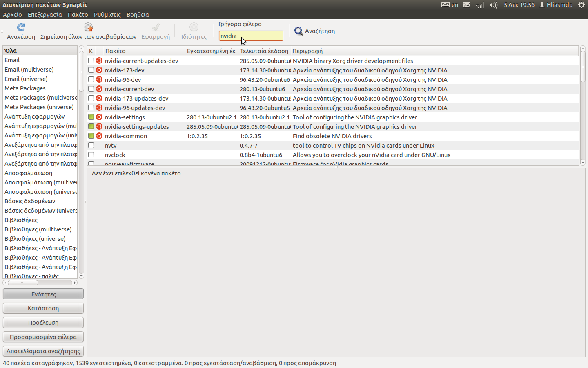Click the Ανανέωση reload icon

(x=21, y=27)
